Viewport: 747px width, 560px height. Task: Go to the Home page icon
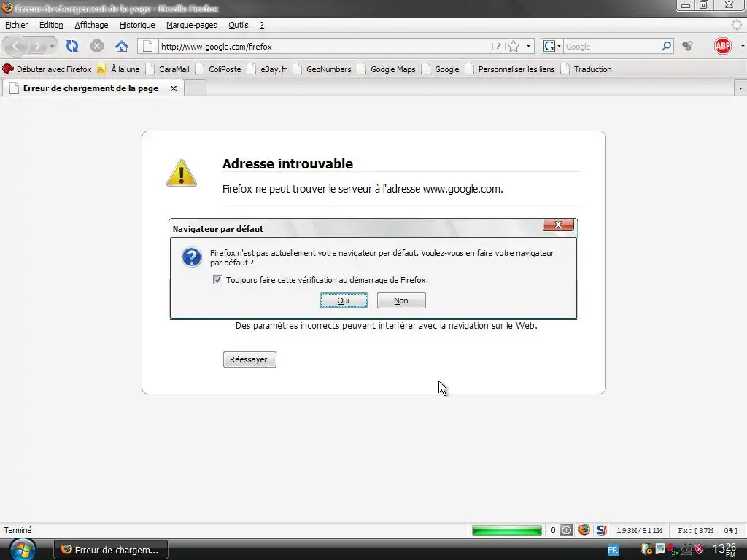[x=122, y=46]
